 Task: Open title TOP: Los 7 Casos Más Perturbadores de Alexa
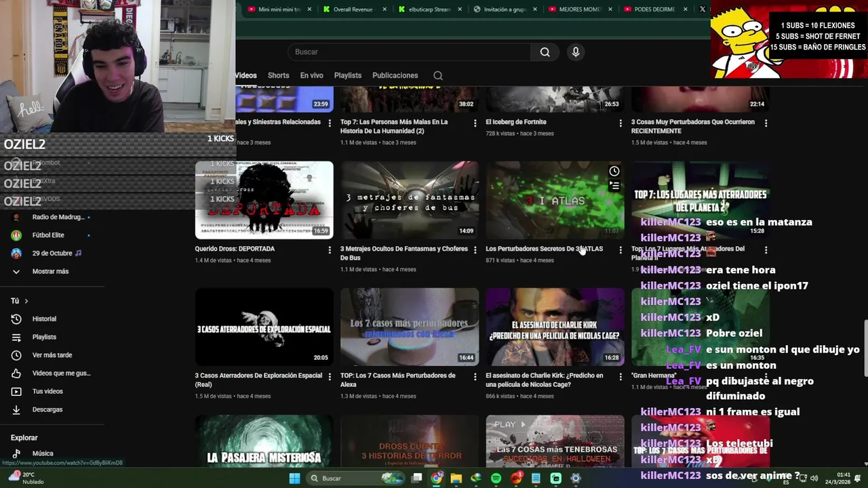(398, 380)
